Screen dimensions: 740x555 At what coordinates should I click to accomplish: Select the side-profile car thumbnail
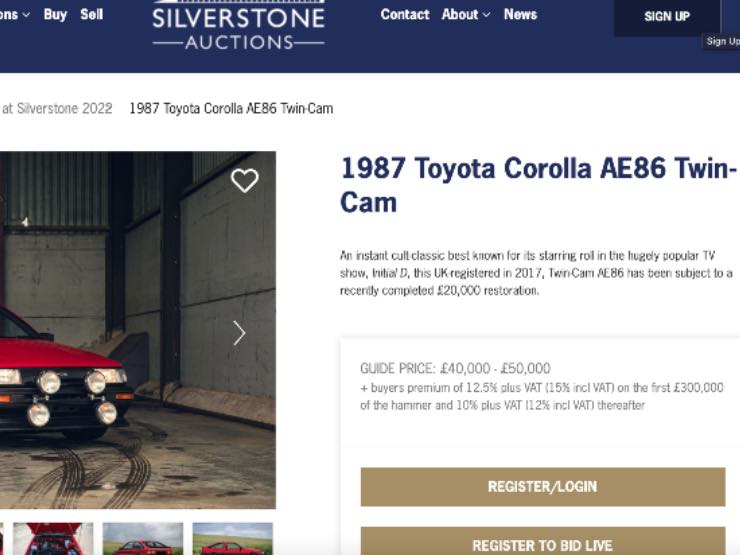click(x=232, y=539)
